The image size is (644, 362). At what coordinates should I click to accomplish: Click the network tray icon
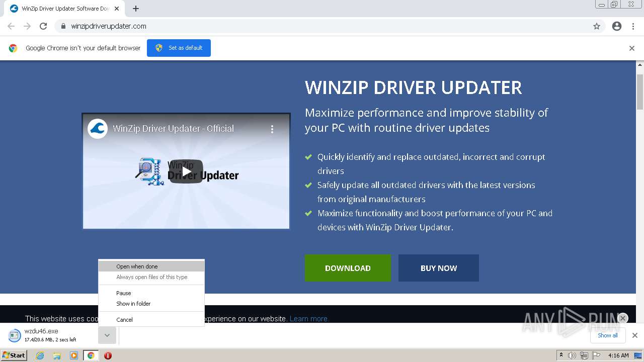[x=584, y=355]
